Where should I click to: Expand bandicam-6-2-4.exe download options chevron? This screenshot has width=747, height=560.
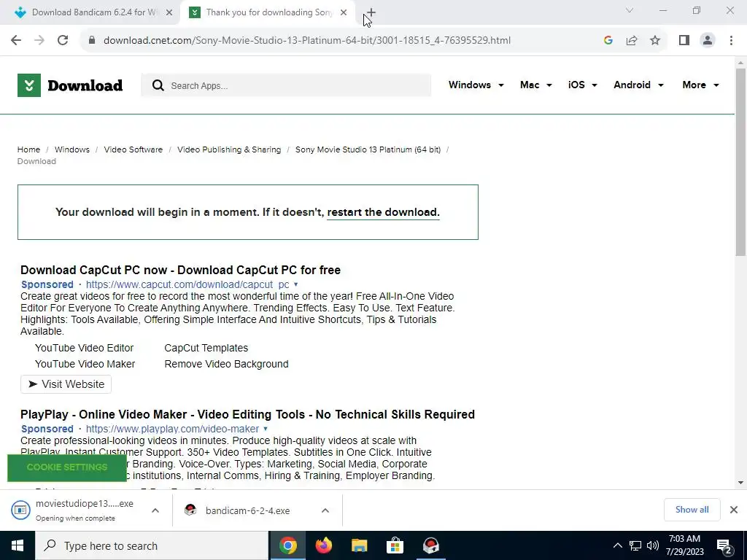[325, 510]
